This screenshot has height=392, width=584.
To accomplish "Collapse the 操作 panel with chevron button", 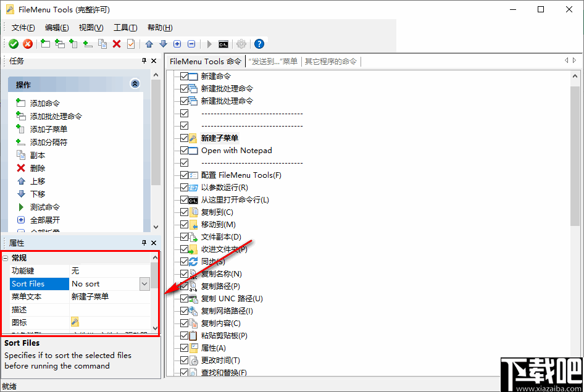I will (x=135, y=83).
